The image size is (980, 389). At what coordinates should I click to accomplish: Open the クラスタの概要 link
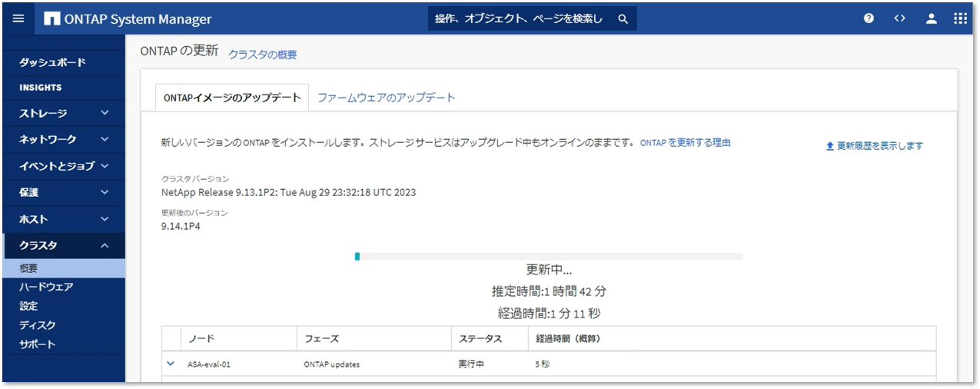(262, 55)
